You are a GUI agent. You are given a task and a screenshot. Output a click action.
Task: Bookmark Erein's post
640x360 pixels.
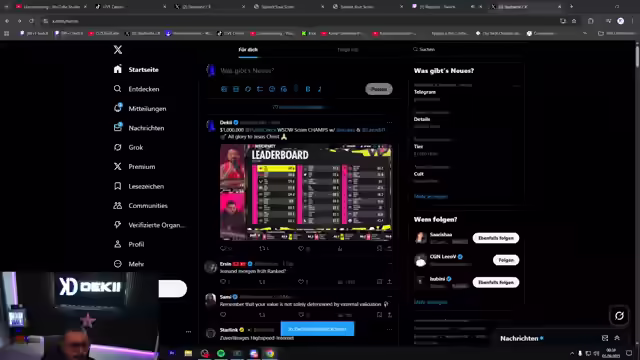pyautogui.click(x=379, y=282)
